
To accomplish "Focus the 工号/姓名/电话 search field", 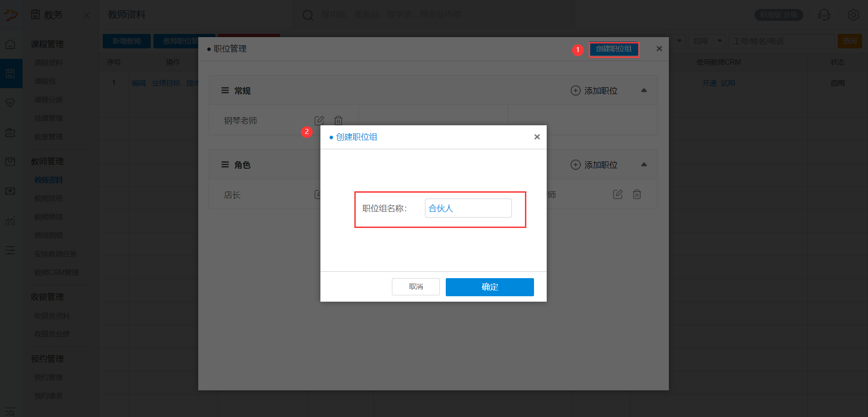I will (781, 41).
